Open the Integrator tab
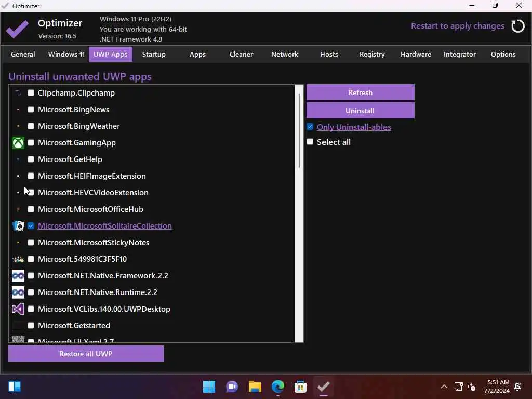Screen dimensions: 532x399 point(460,54)
